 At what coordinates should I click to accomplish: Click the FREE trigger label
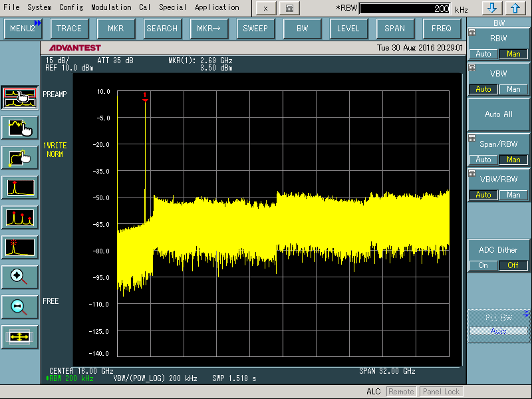click(x=51, y=301)
